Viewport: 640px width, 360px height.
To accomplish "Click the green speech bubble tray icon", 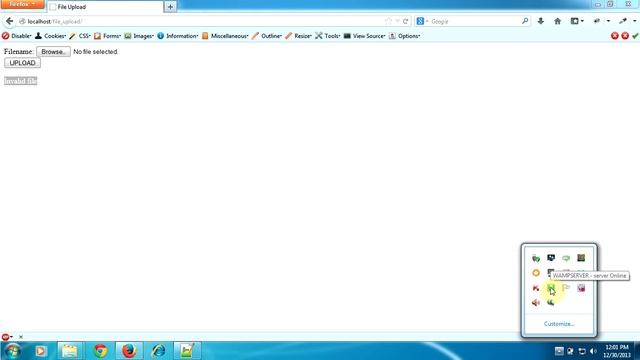I will click(566, 258).
